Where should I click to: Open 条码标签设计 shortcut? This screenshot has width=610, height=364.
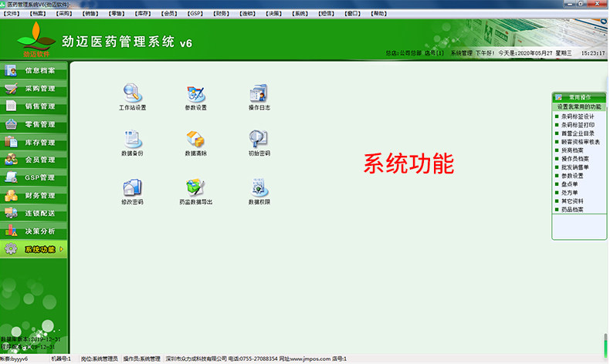[578, 116]
